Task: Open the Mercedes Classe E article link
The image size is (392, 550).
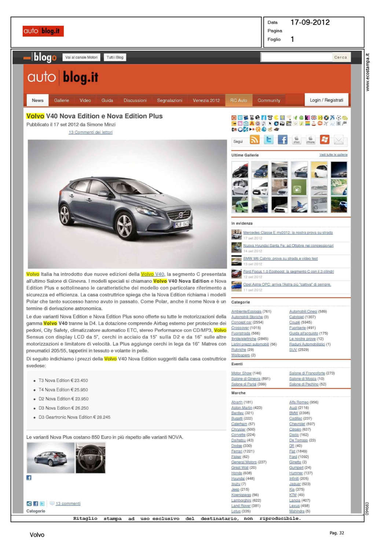Action: 288,232
